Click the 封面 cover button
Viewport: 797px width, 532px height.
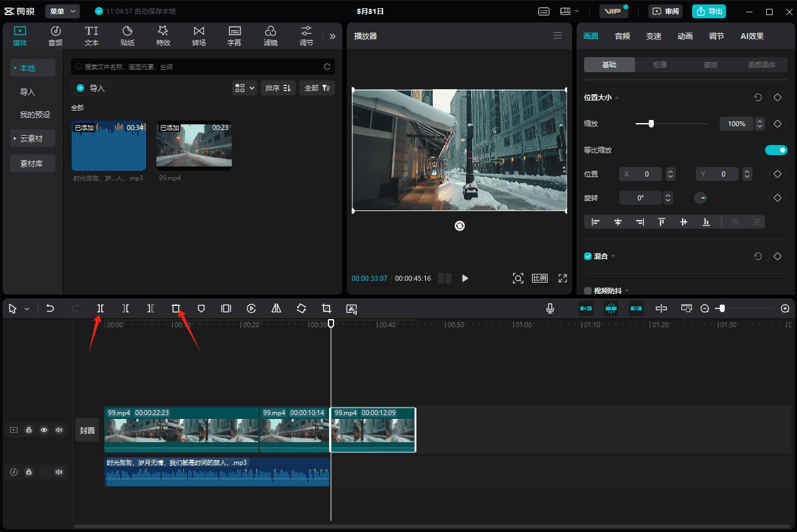pyautogui.click(x=87, y=430)
